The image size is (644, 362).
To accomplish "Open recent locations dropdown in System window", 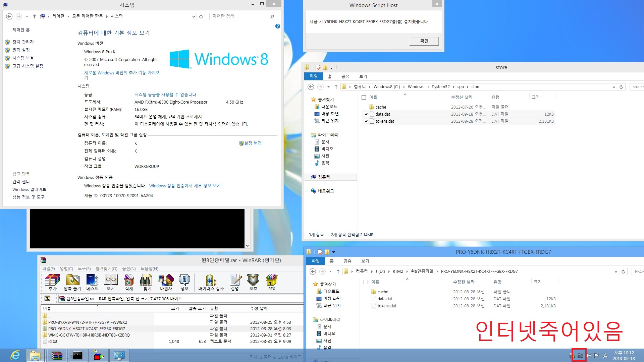I will (x=27, y=16).
